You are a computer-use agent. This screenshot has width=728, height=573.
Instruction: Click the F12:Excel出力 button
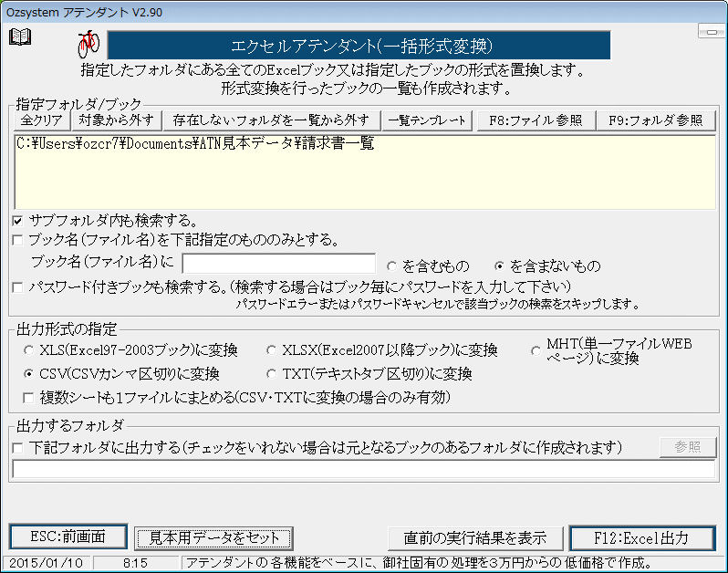[x=642, y=537]
